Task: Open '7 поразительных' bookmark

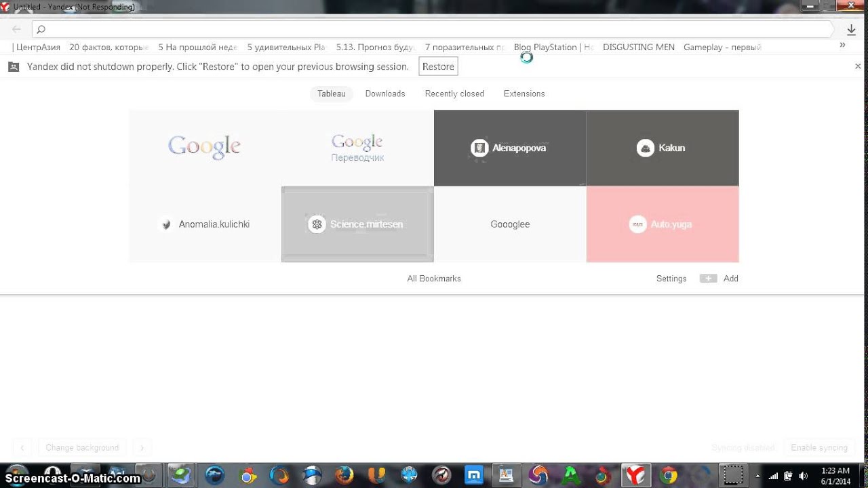Action: pos(465,47)
